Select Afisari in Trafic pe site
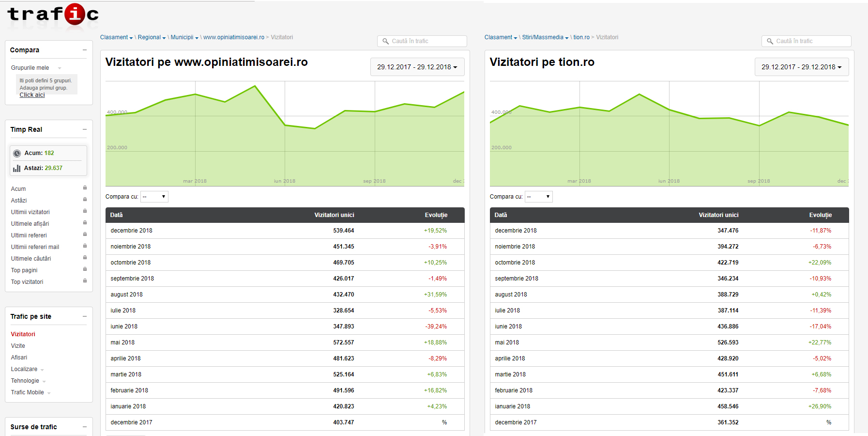 pyautogui.click(x=19, y=358)
